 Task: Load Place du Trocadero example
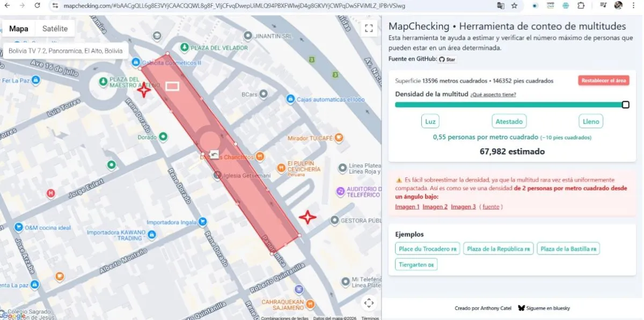[x=427, y=249]
